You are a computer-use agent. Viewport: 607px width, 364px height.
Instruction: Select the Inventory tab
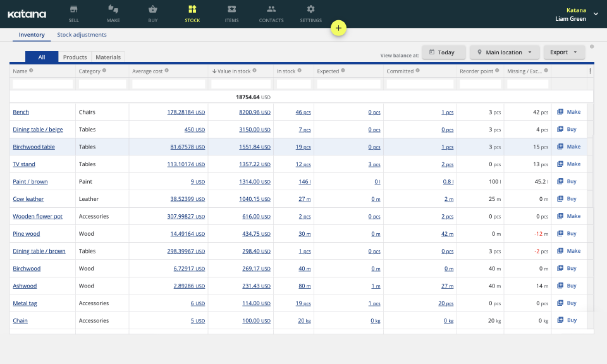click(31, 35)
